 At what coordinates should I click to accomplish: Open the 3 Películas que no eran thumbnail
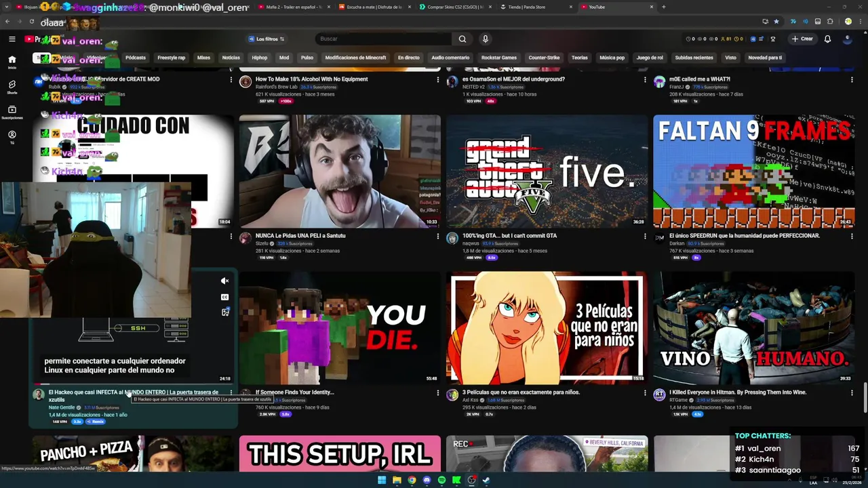(x=547, y=328)
